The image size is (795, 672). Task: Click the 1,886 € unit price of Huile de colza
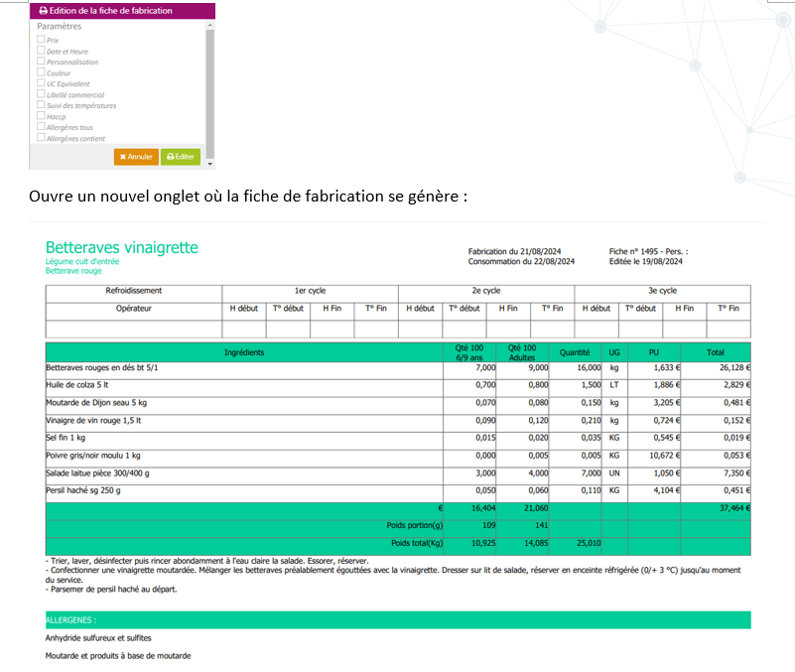coord(667,385)
